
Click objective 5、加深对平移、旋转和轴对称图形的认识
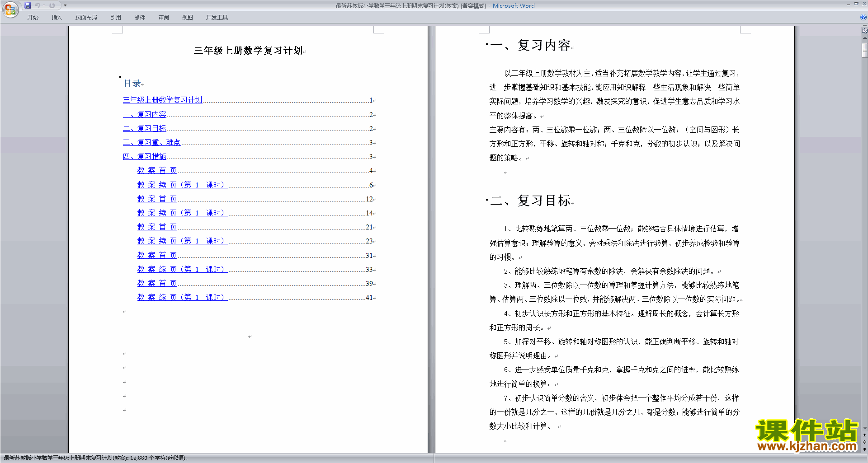pos(614,348)
